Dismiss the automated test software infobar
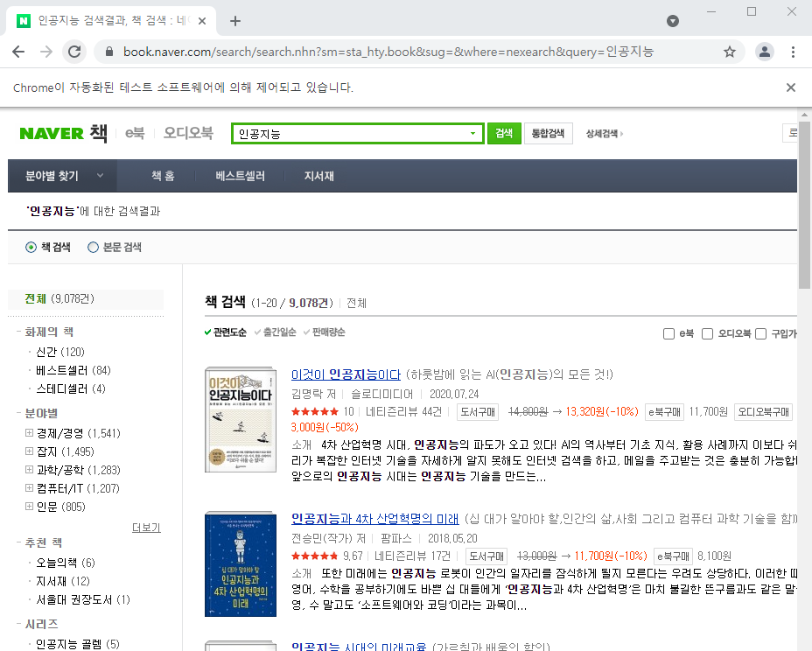 (791, 87)
